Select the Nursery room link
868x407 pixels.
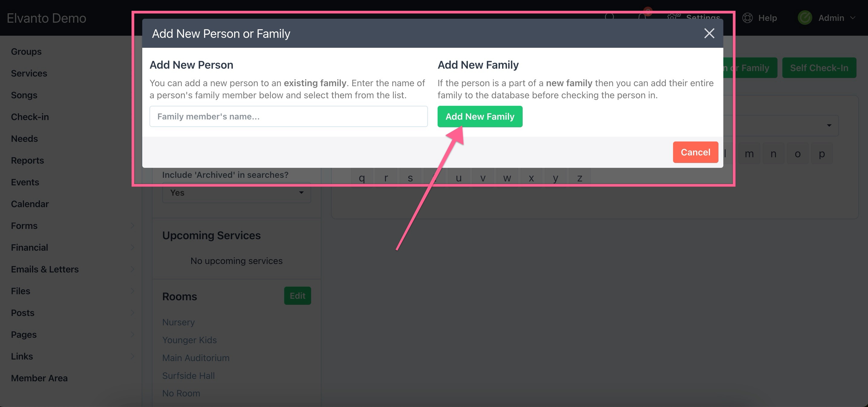[x=178, y=322]
